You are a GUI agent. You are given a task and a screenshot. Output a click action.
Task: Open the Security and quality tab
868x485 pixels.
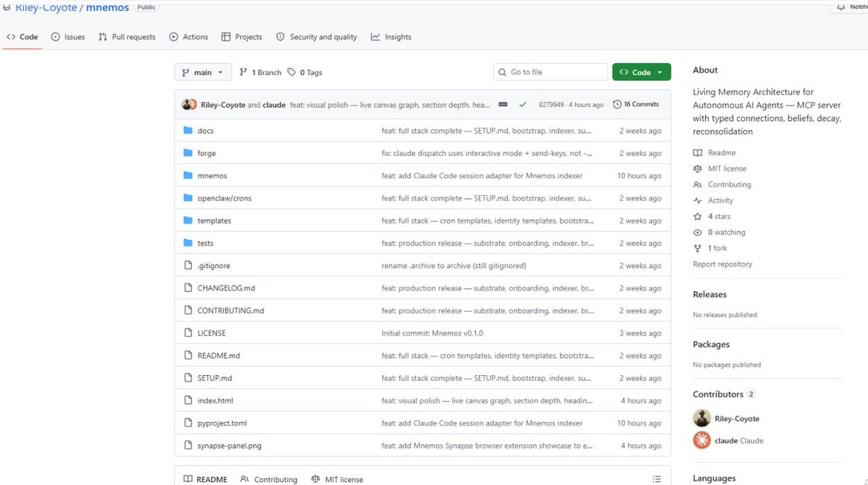316,37
